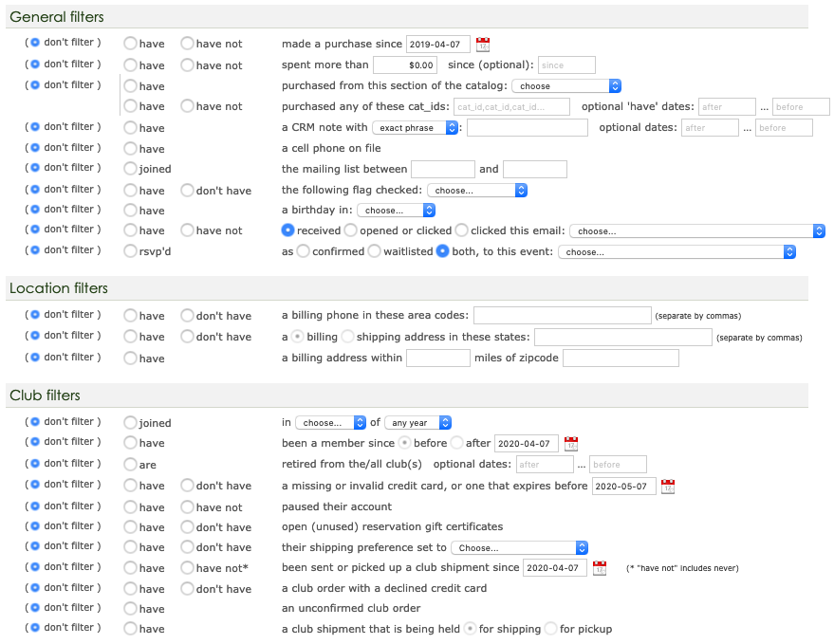Image resolution: width=834 pixels, height=644 pixels.
Task: Click the "Location filters" heading
Action: coord(59,288)
